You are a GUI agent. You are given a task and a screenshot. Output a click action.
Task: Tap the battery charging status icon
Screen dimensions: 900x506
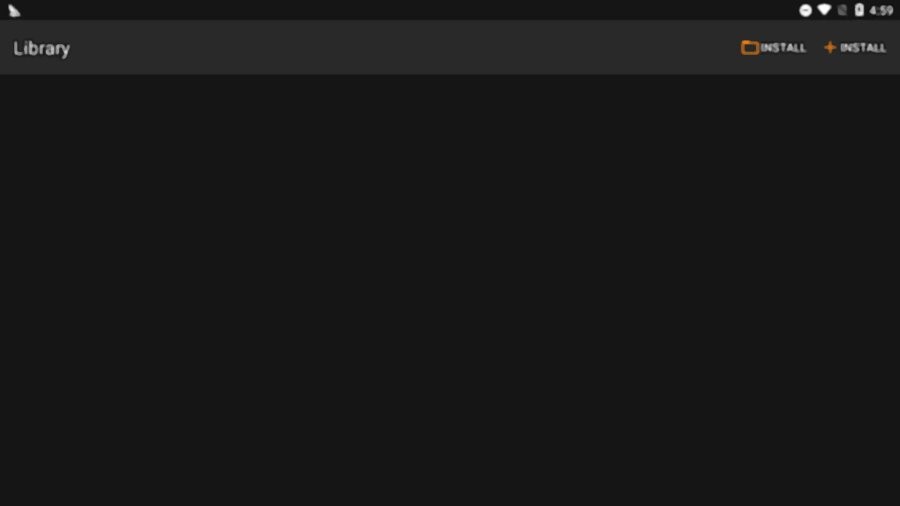coord(859,10)
